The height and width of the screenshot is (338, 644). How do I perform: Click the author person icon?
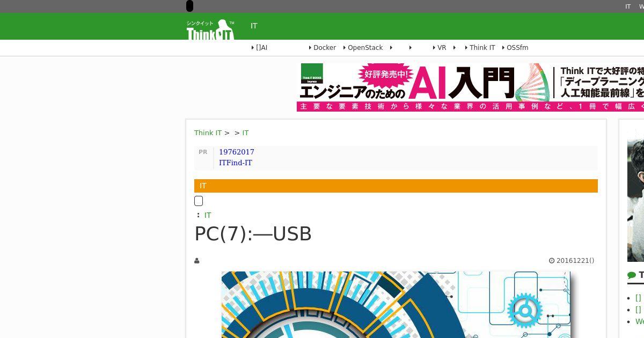pyautogui.click(x=197, y=261)
